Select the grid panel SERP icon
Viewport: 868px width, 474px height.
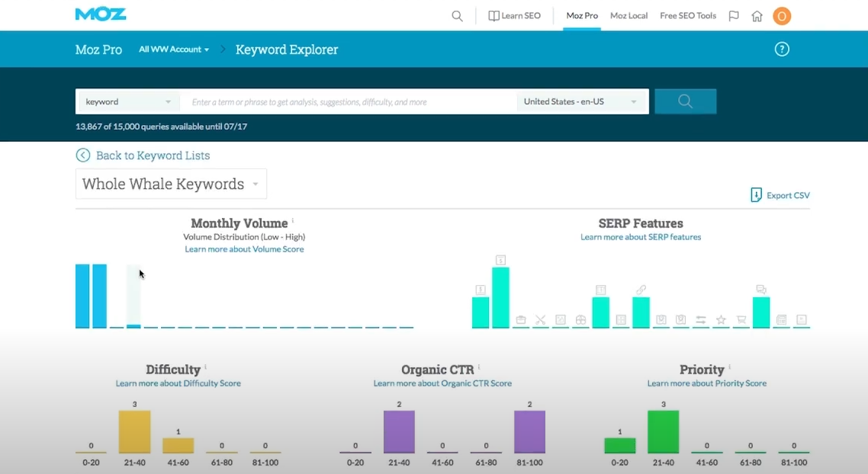(x=621, y=320)
